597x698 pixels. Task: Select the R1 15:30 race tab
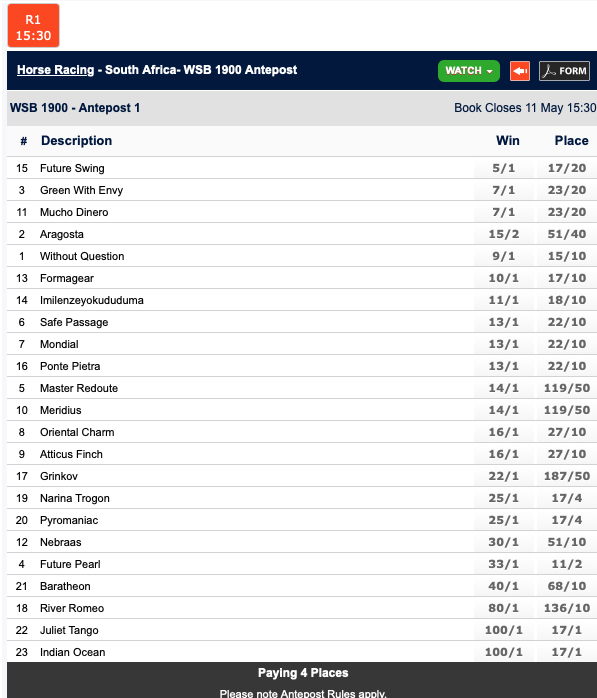coord(33,26)
